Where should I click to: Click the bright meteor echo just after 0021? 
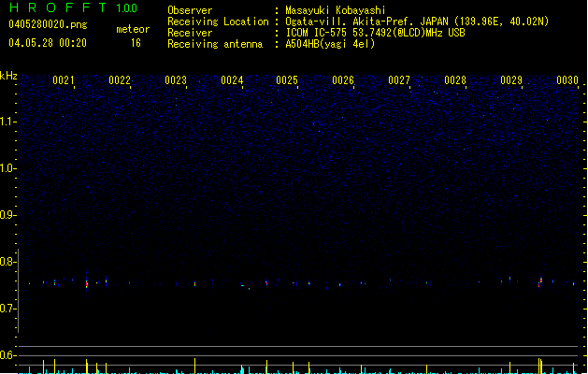click(87, 283)
